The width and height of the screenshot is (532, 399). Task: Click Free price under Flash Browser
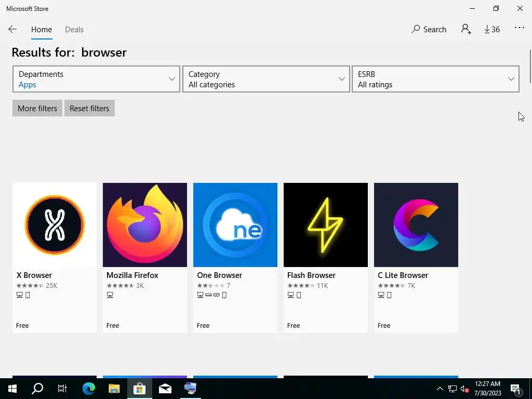point(294,326)
